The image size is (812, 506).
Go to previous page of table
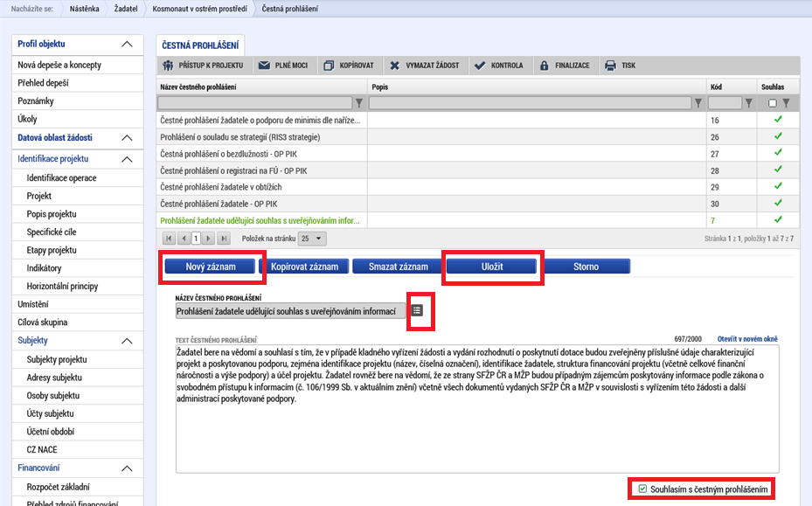184,239
